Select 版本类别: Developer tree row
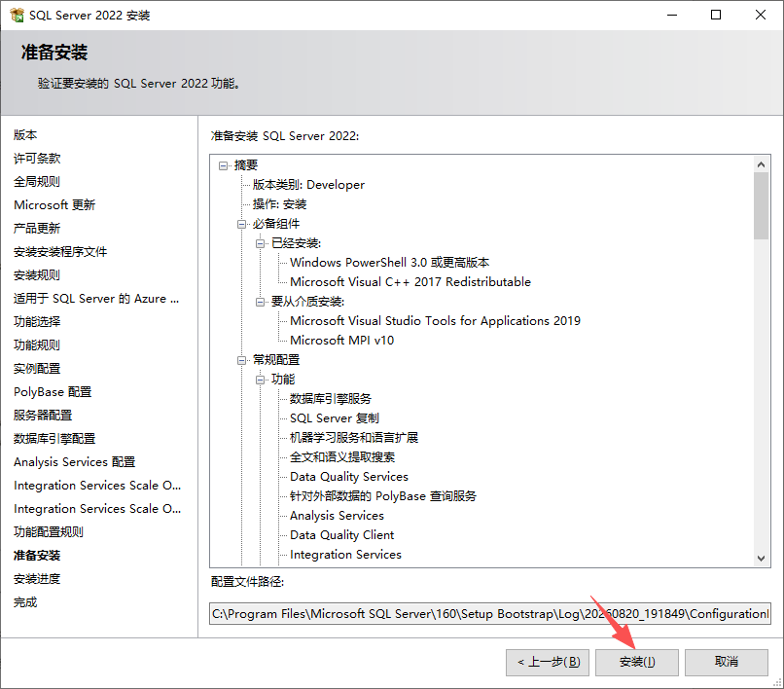Screen dimensions: 784x689 pyautogui.click(x=308, y=185)
